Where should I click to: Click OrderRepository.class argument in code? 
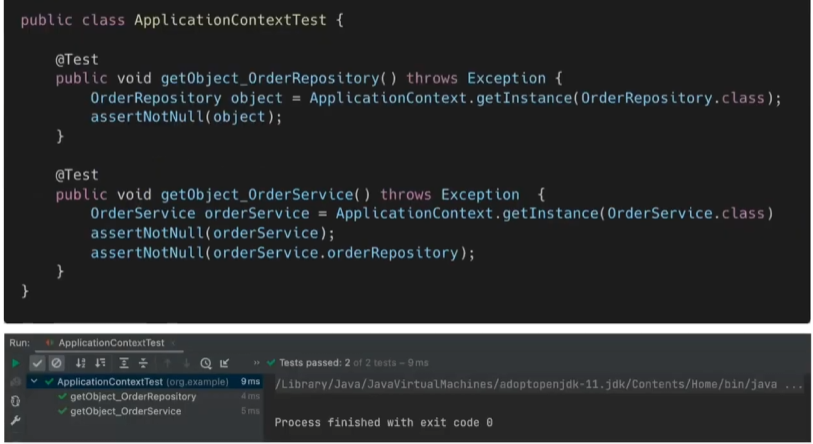coord(672,98)
